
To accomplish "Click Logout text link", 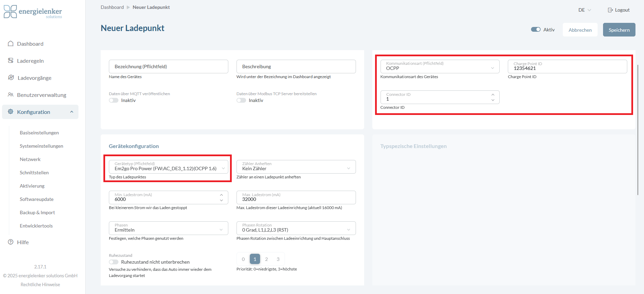I will click(x=622, y=10).
